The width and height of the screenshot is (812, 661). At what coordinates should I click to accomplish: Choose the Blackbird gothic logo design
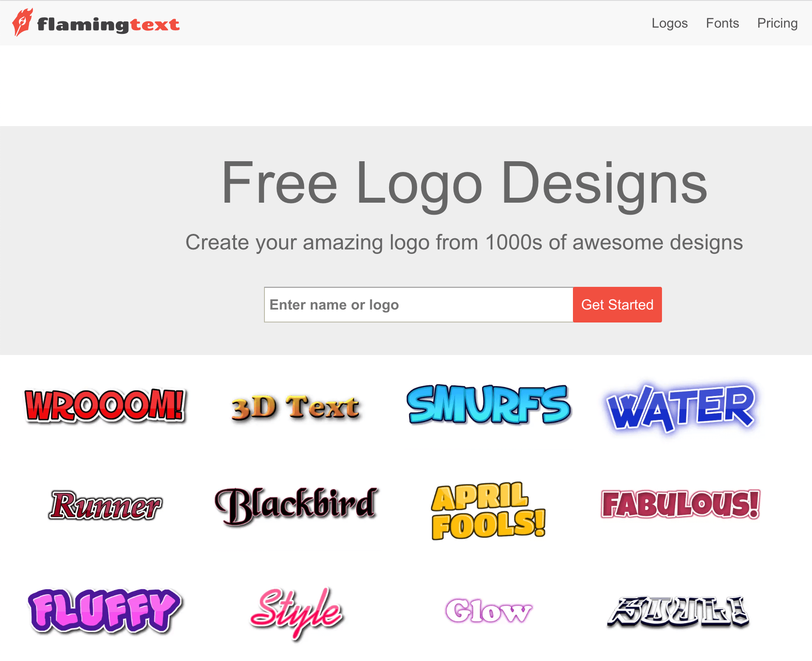296,506
